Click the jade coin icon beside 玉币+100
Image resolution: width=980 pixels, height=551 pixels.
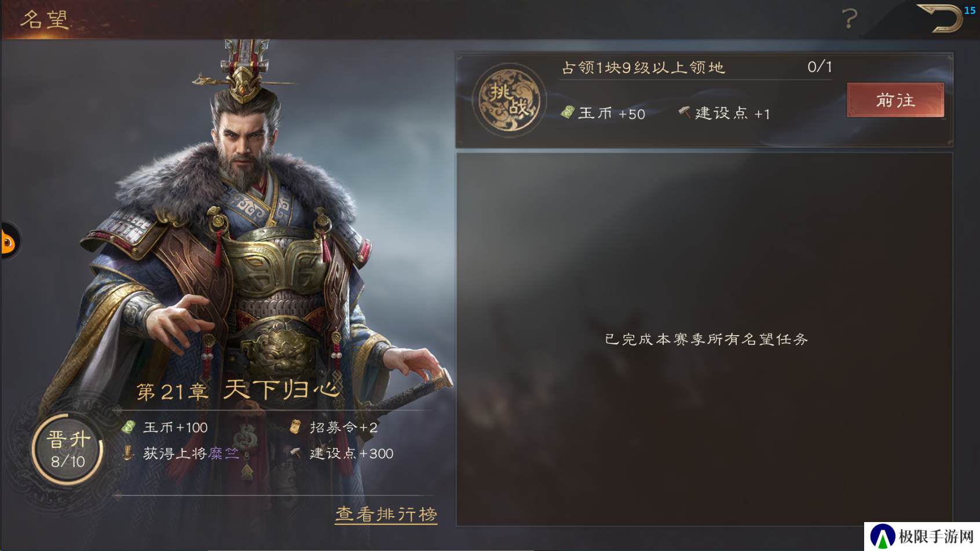(x=129, y=427)
